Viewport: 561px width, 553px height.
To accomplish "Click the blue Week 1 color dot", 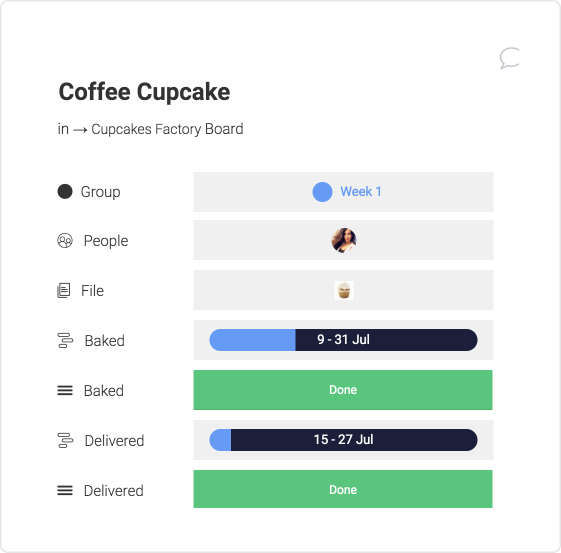I will click(322, 192).
